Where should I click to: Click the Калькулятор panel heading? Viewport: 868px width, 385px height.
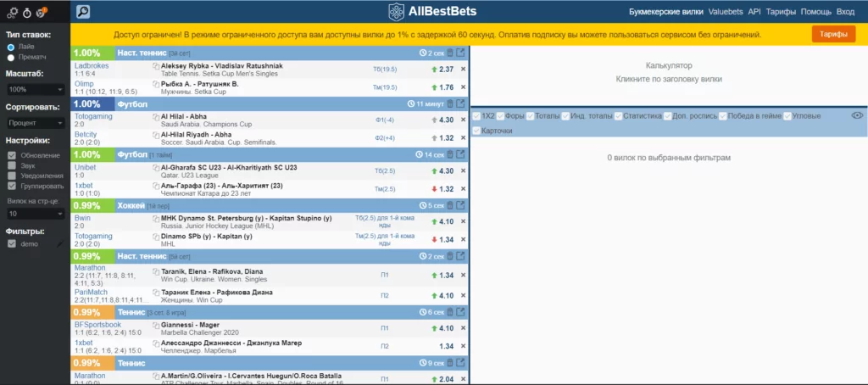[669, 65]
